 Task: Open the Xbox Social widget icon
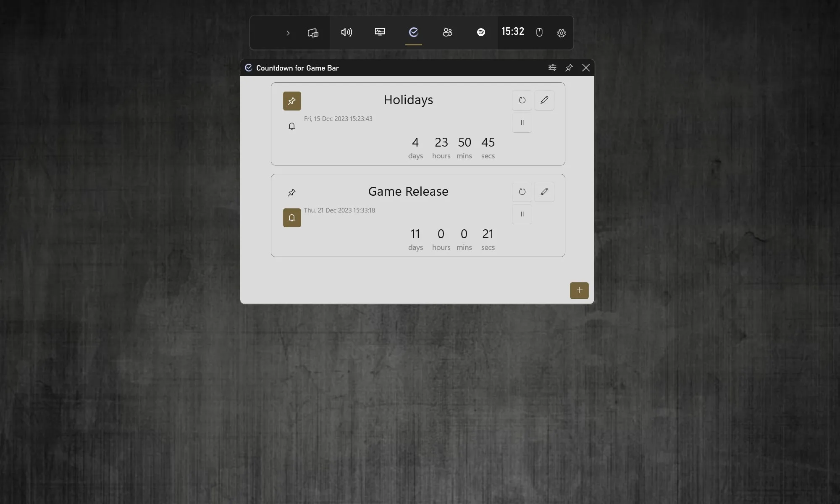coord(447,32)
